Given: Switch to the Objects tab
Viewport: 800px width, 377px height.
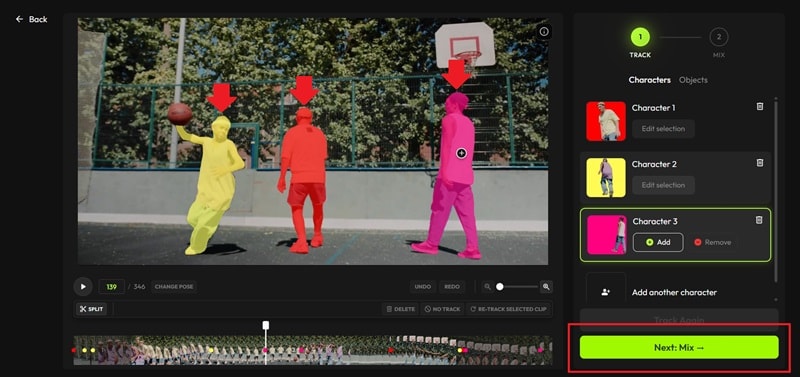Looking at the screenshot, I should (x=693, y=80).
